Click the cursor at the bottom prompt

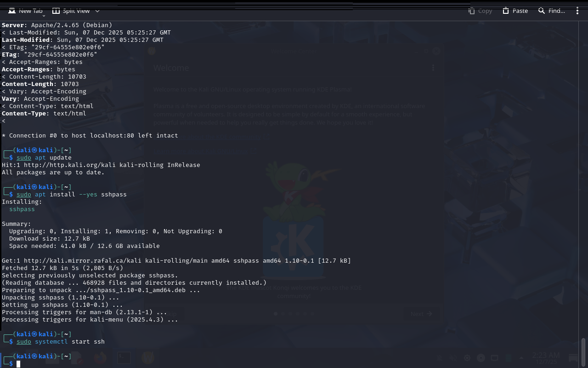[18, 364]
